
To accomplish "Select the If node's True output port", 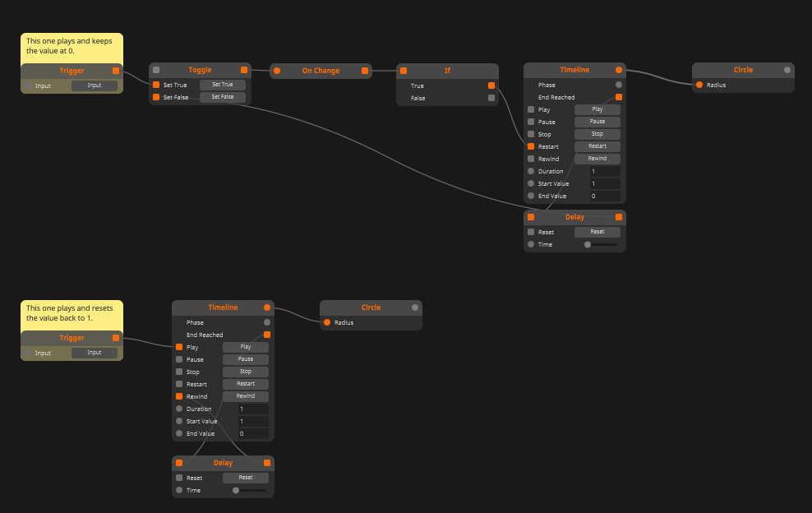I will (491, 85).
